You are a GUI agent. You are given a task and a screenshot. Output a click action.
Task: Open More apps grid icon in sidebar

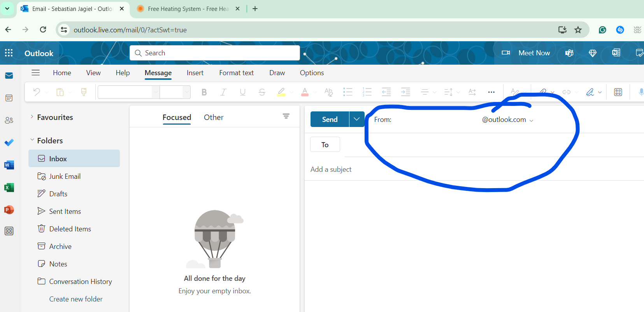click(x=9, y=231)
